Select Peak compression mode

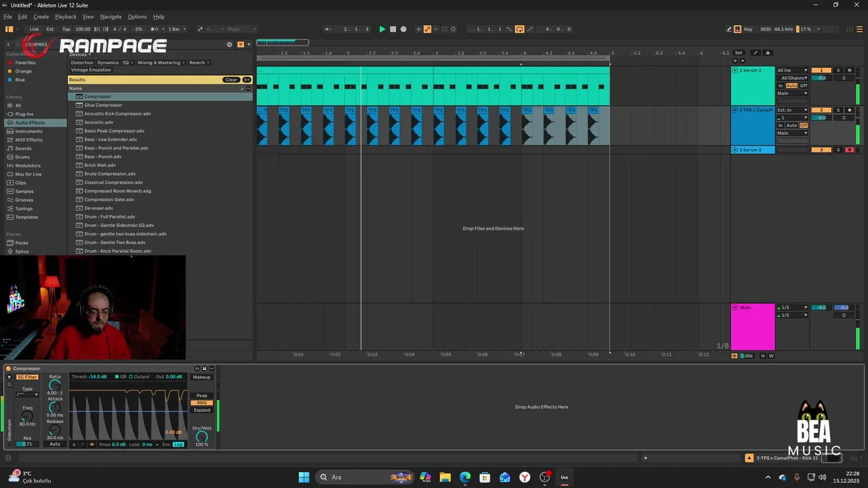click(201, 395)
